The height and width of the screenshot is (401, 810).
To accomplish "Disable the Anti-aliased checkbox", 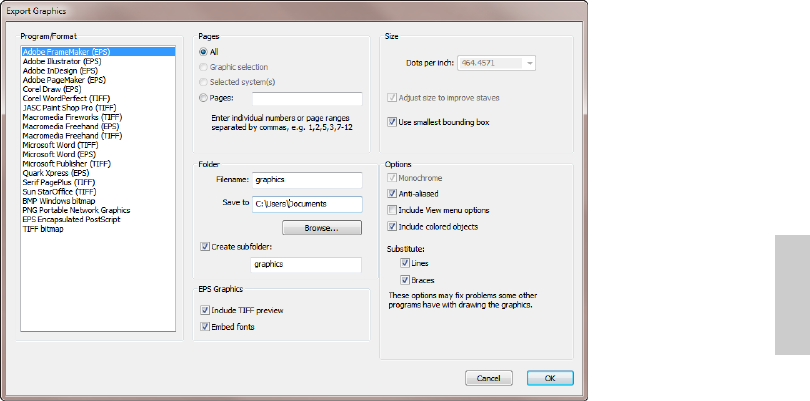I will tap(392, 194).
